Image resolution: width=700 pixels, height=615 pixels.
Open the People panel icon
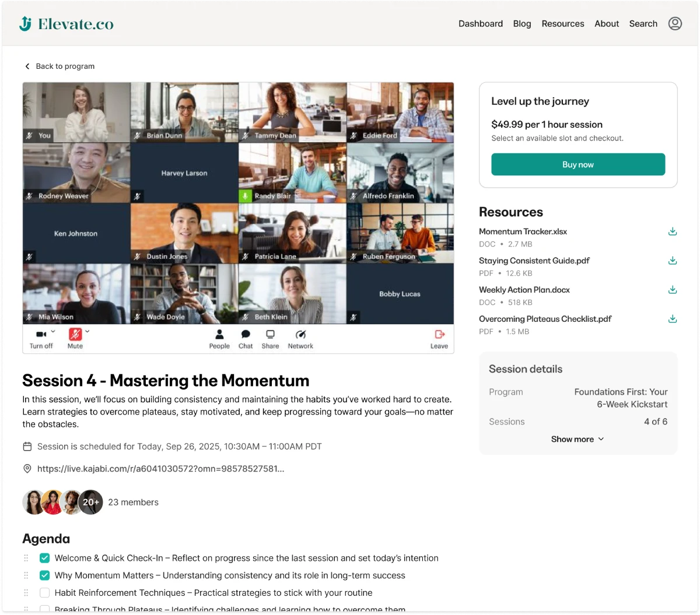pos(219,335)
